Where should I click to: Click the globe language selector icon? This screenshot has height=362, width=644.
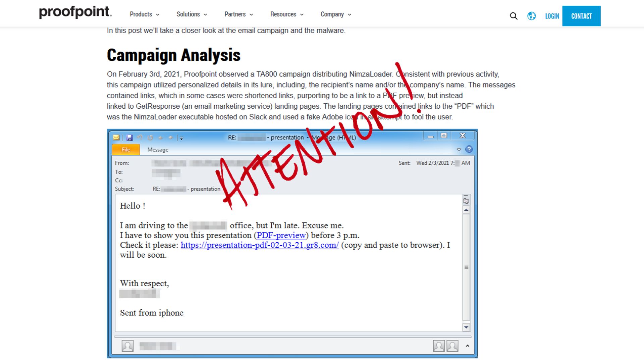[531, 16]
